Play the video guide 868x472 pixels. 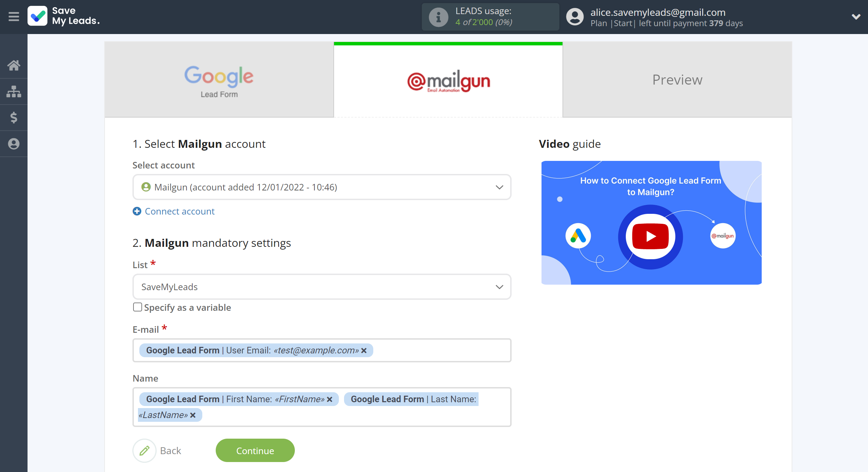(x=650, y=237)
